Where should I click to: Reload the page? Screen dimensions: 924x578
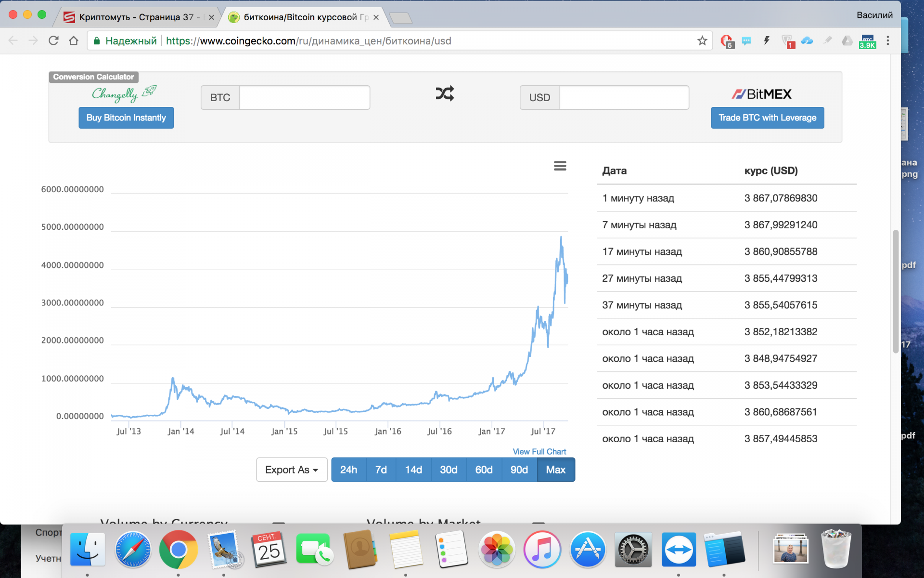(x=53, y=41)
